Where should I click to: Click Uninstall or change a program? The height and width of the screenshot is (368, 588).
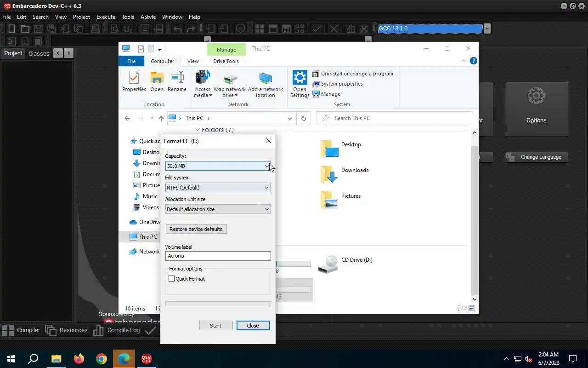(x=353, y=74)
